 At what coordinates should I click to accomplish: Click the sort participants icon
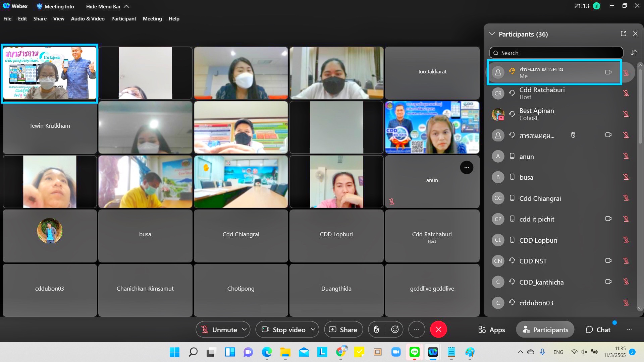[633, 53]
